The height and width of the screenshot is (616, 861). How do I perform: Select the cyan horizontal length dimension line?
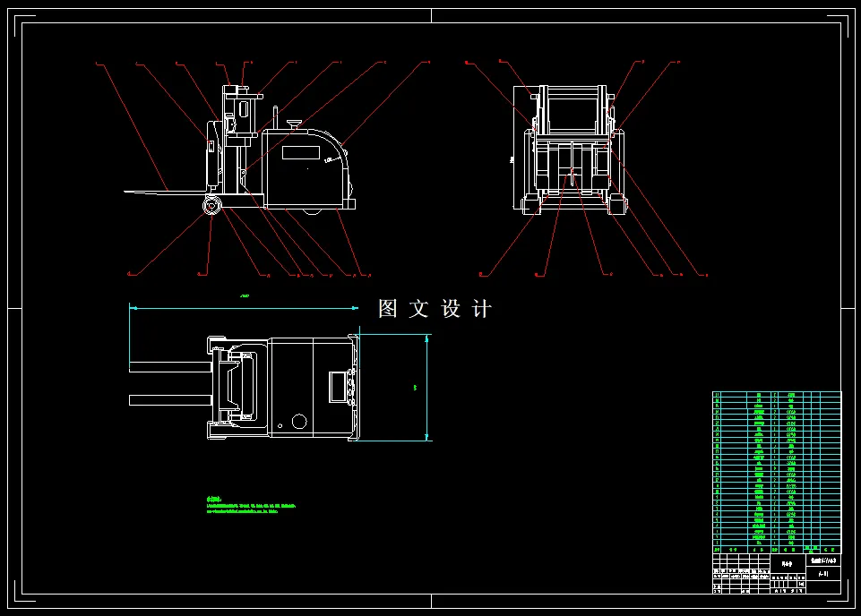coord(244,308)
